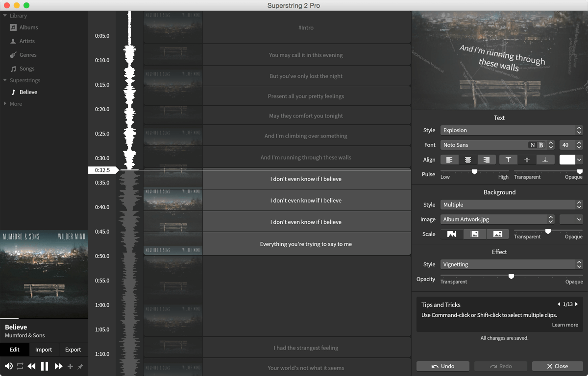
Task: Click the pin icon in playback bar
Action: 80,366
